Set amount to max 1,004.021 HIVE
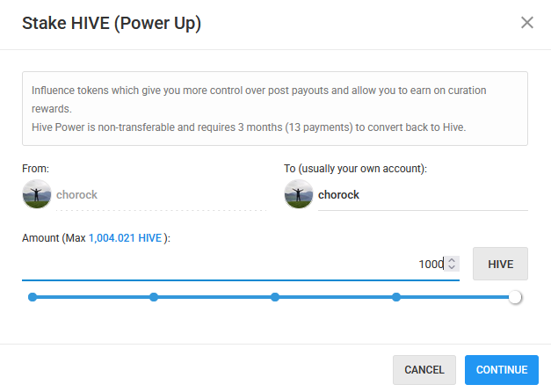The width and height of the screenshot is (551, 392). coord(125,238)
